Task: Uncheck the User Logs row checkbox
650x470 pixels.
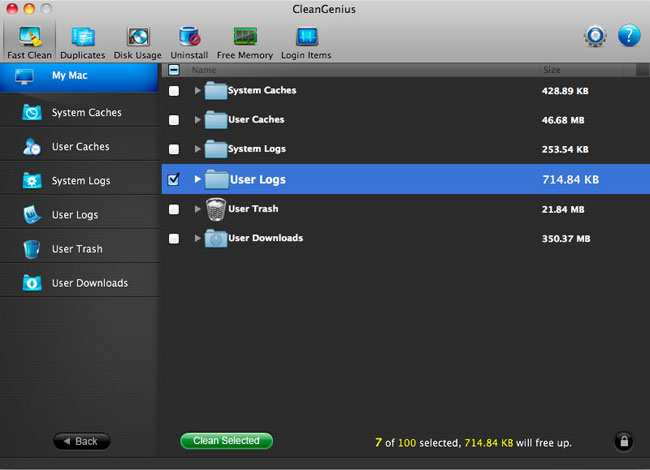Action: (174, 179)
